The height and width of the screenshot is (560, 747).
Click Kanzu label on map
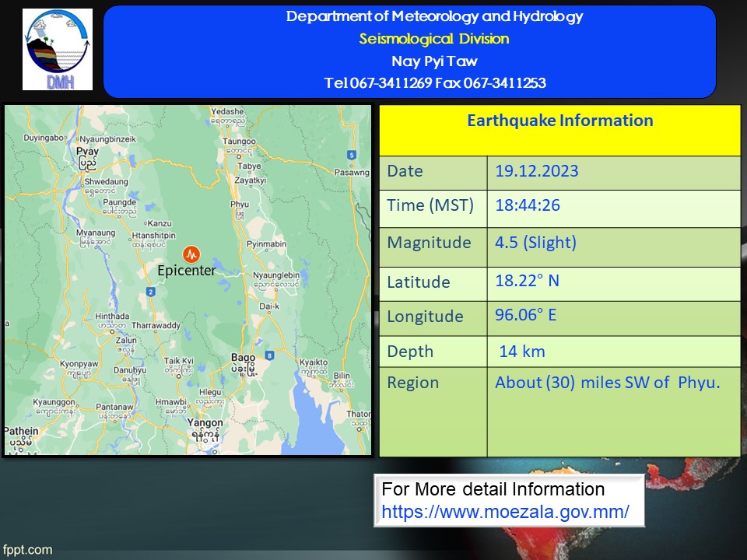click(160, 223)
